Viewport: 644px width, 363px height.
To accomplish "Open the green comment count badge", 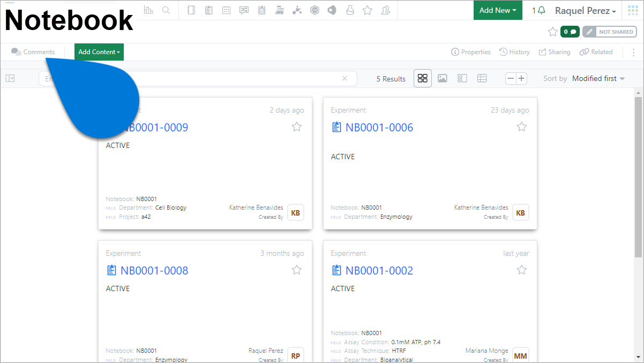I will 570,32.
